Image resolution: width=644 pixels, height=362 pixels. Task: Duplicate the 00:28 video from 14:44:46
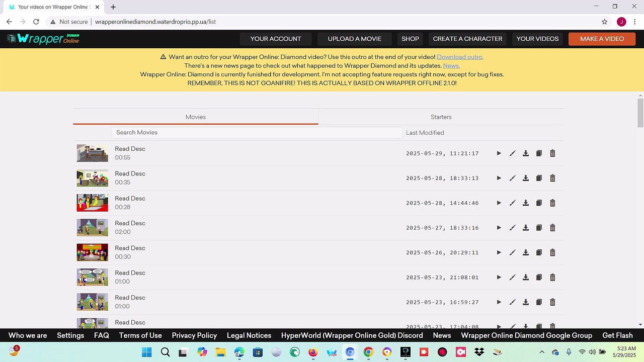539,203
